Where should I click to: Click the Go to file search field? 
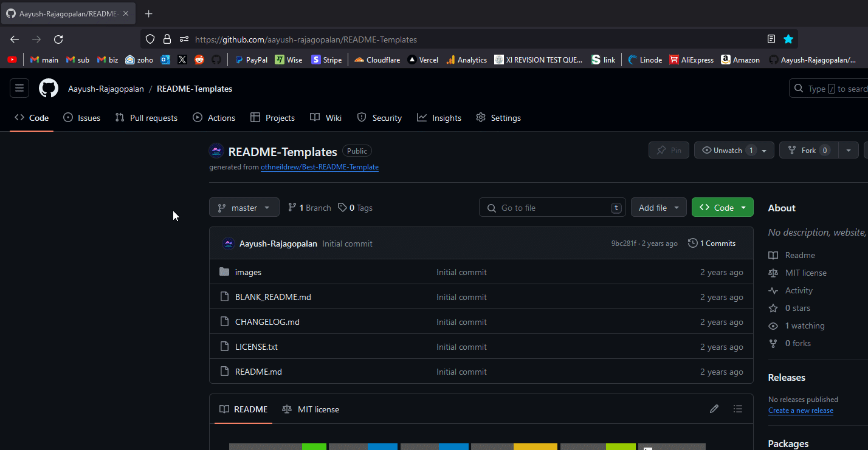pyautogui.click(x=553, y=208)
